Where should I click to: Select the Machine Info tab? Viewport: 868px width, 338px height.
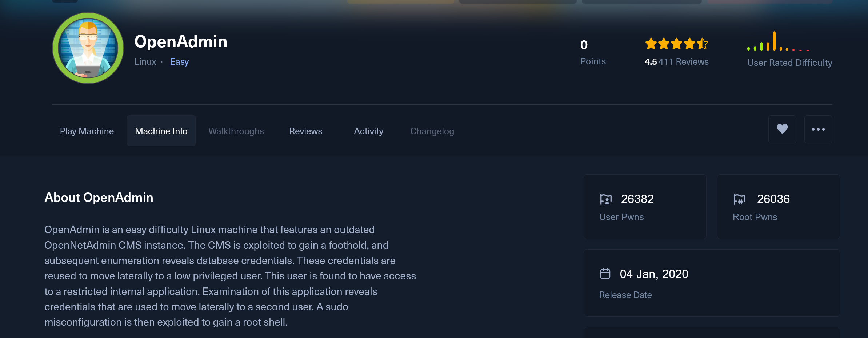click(161, 131)
